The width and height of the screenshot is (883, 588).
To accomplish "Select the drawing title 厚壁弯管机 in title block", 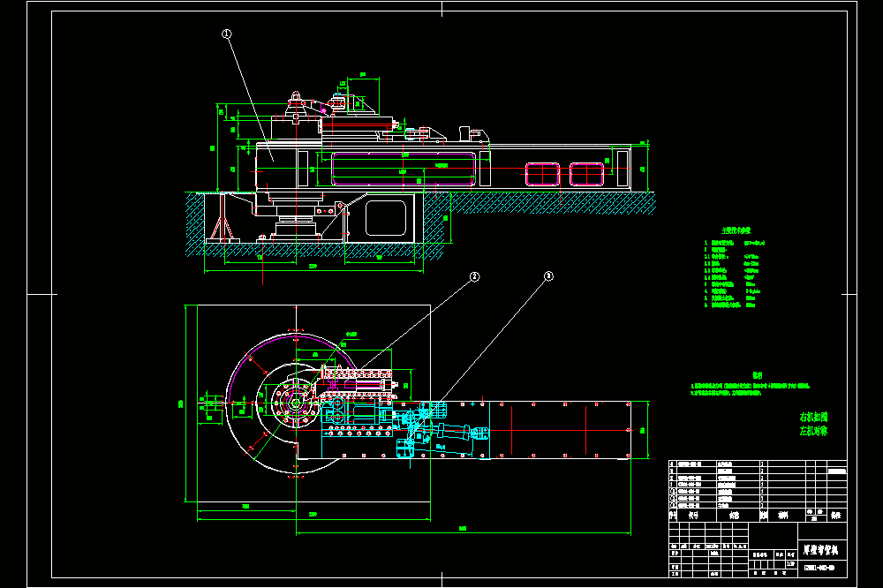I will pos(820,550).
